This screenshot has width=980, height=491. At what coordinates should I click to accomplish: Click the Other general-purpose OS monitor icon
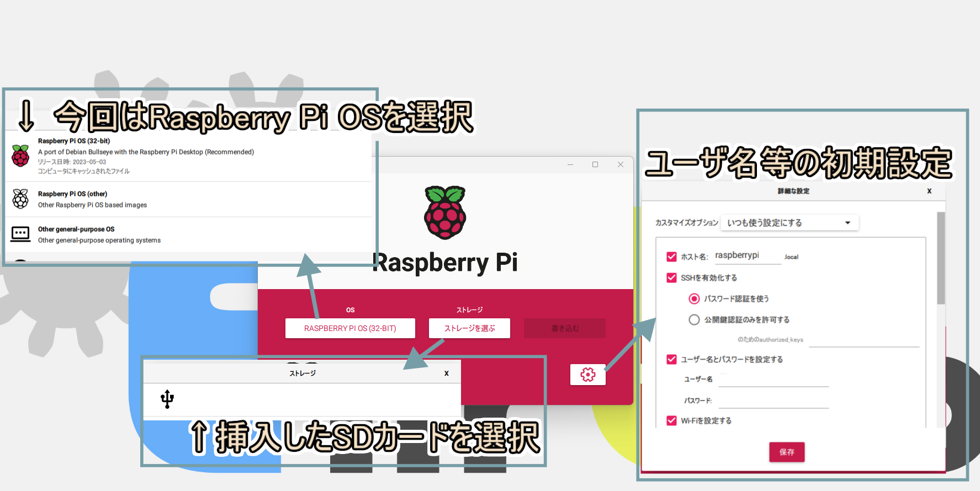pos(20,234)
